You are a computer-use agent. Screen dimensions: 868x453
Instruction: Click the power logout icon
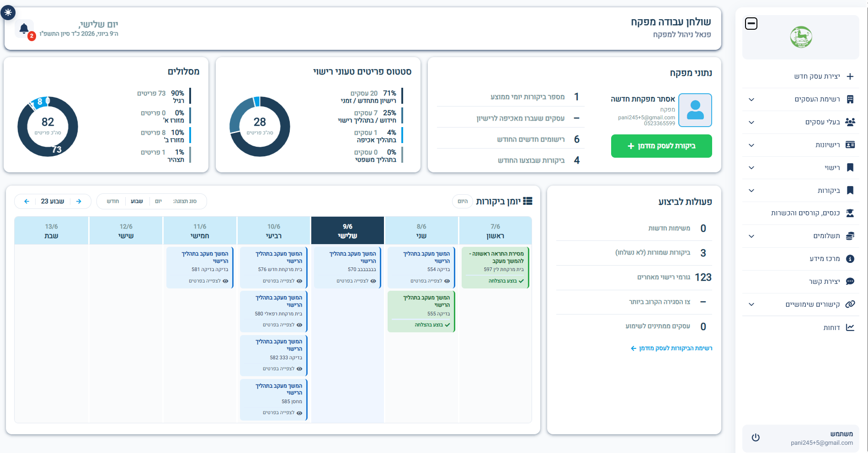756,437
